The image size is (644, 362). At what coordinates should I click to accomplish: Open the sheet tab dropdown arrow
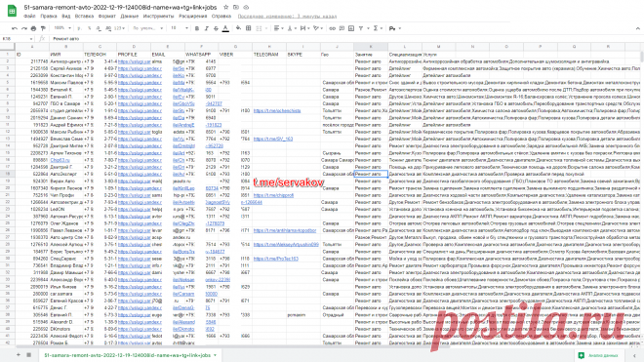pos(216,355)
